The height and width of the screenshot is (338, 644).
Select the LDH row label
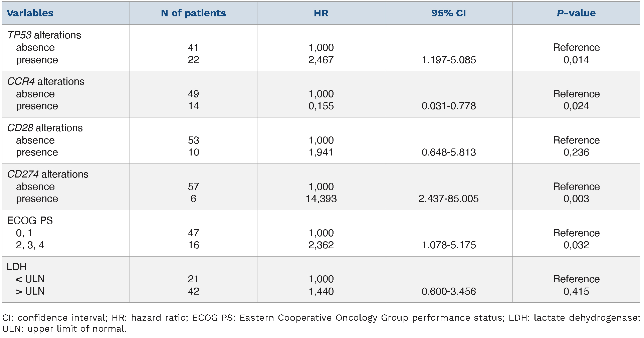tap(17, 267)
